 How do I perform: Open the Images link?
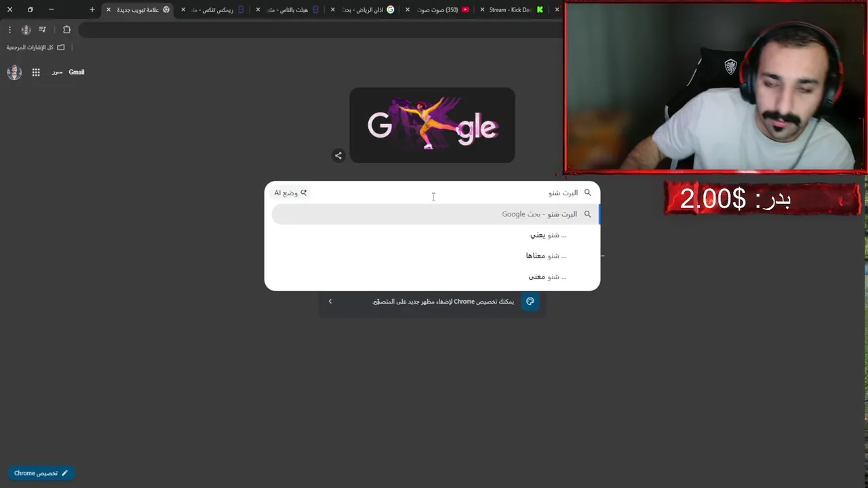click(x=57, y=73)
